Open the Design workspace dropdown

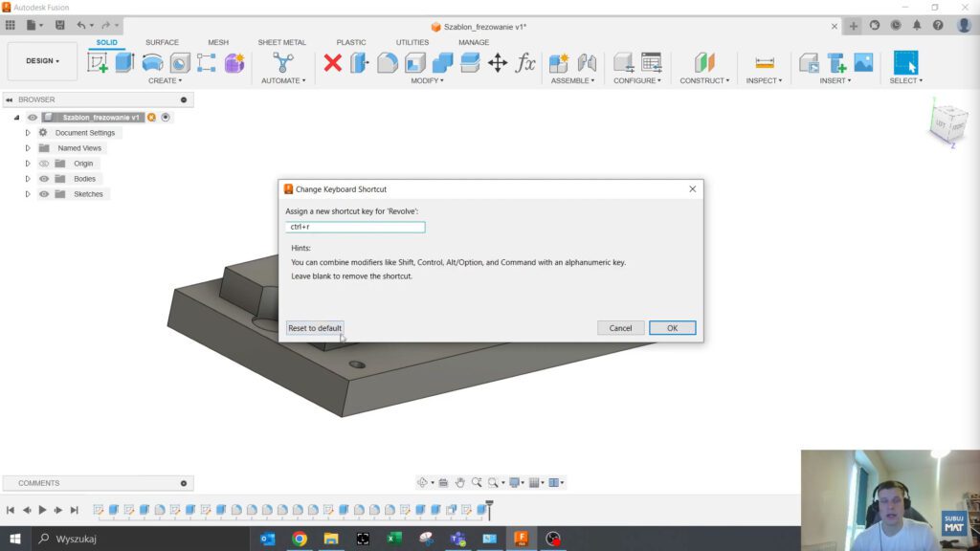tap(41, 60)
